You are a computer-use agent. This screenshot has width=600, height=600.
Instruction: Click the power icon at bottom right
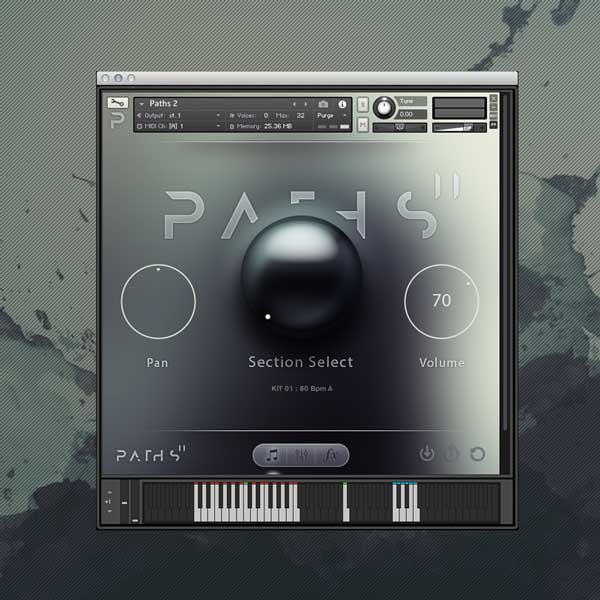pyautogui.click(x=427, y=454)
